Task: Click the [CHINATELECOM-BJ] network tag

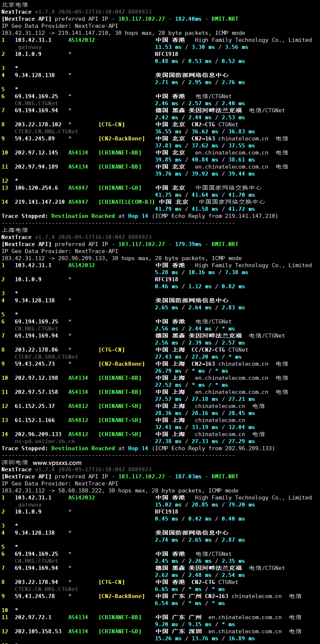Action: click(127, 202)
